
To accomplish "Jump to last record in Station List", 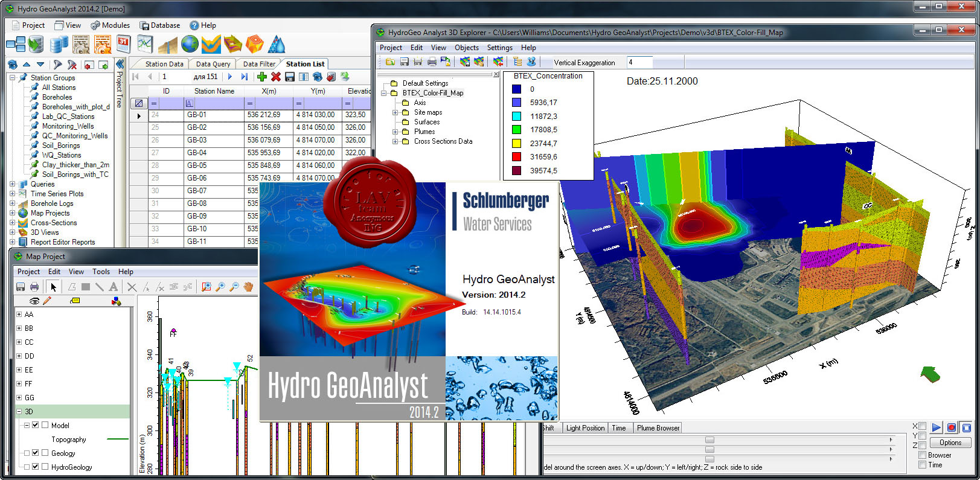I will [244, 77].
